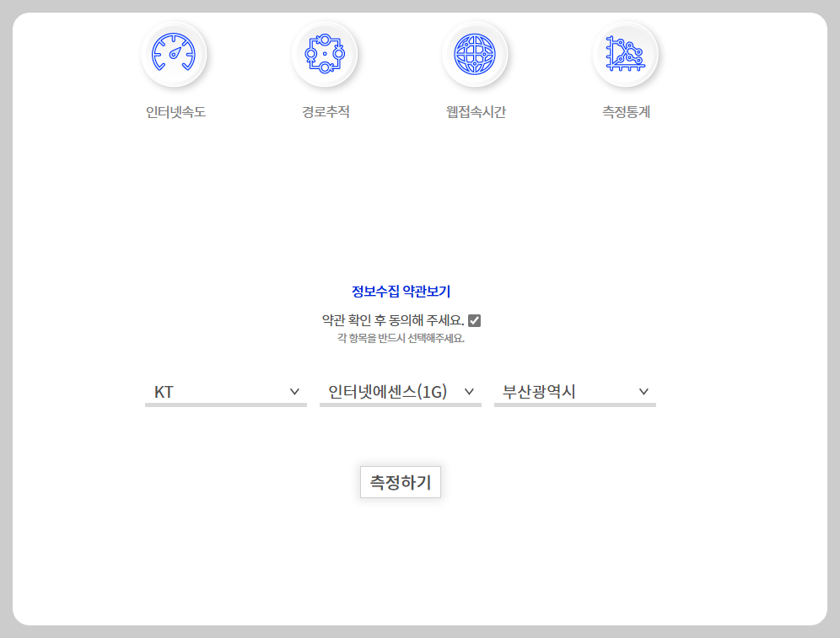Open the KT provider dropdown
The width and height of the screenshot is (840, 638).
tap(226, 392)
